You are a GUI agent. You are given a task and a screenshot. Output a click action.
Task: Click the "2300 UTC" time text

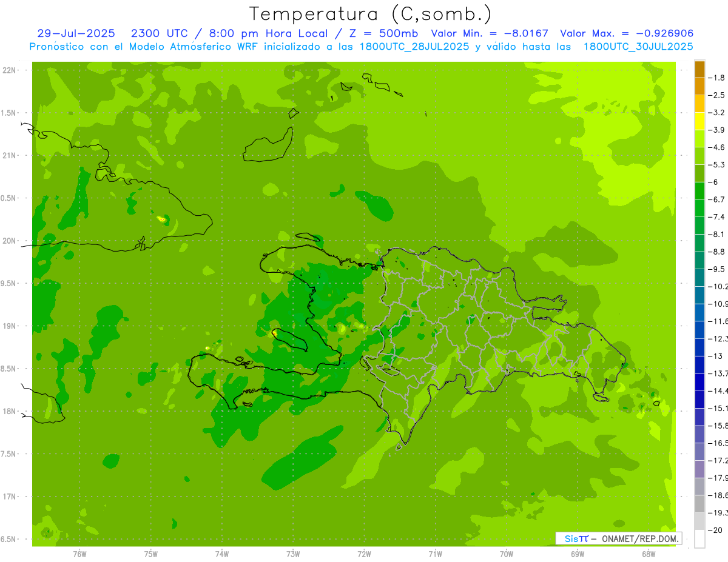158,33
